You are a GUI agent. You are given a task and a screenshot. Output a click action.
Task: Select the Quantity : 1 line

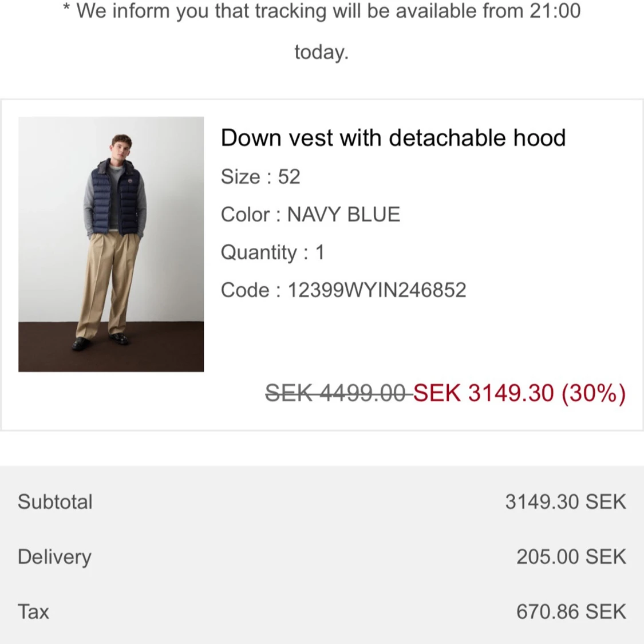(272, 252)
